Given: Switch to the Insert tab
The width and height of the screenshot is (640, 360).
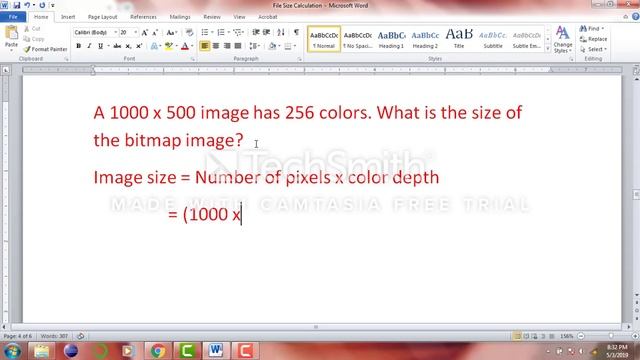Looking at the screenshot, I should [x=68, y=17].
